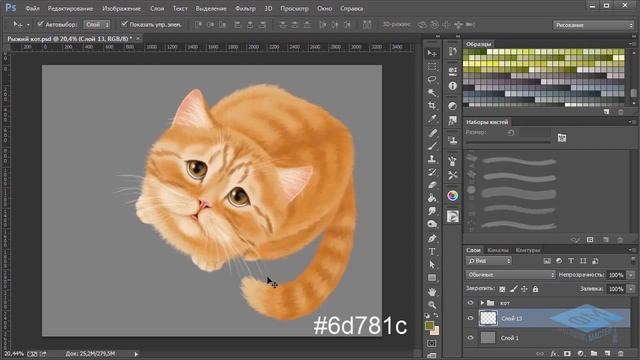Hide the кот group layer
The height and width of the screenshot is (360, 640).
(x=470, y=303)
